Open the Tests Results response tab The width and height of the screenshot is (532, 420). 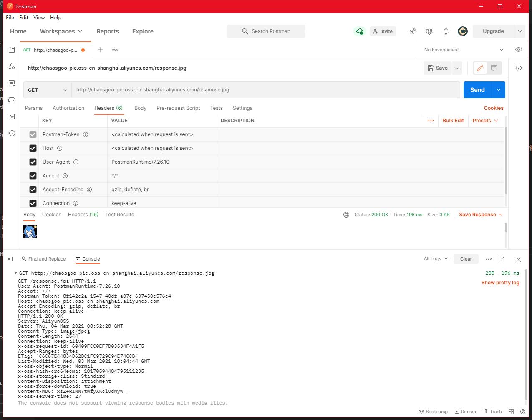tap(119, 215)
